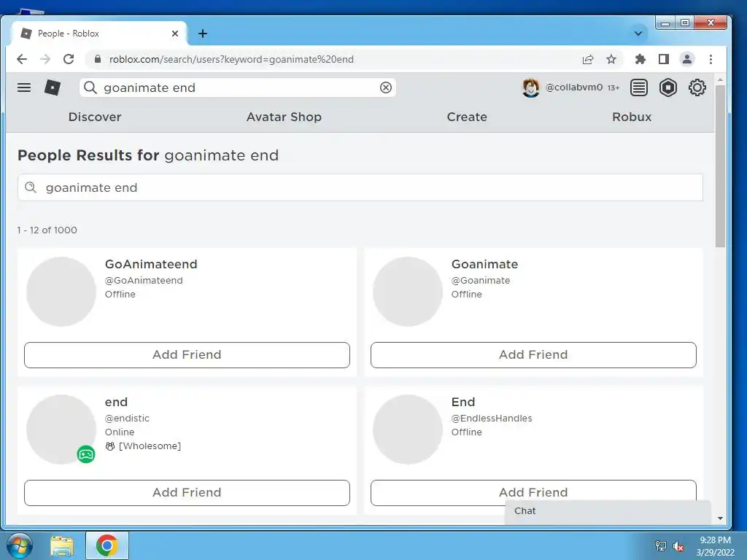Click the [Wholesome] game link
This screenshot has height=560, width=747.
(x=150, y=446)
